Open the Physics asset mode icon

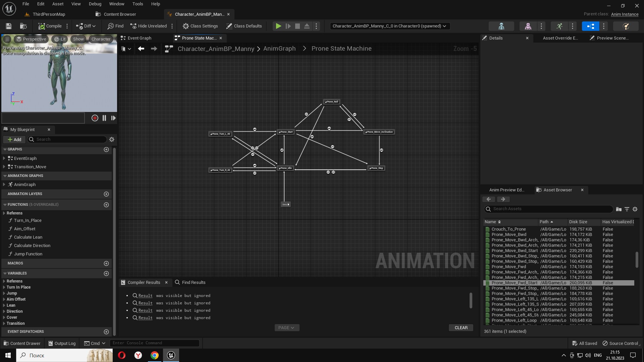pyautogui.click(x=626, y=26)
